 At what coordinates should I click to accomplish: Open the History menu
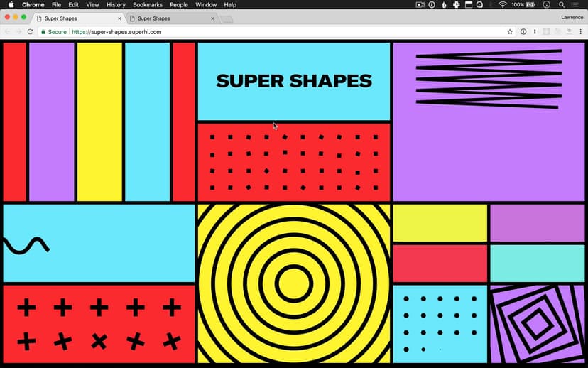(116, 5)
